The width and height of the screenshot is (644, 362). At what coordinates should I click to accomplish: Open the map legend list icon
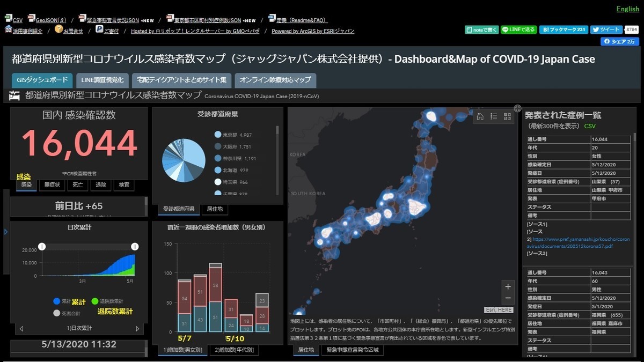point(494,116)
